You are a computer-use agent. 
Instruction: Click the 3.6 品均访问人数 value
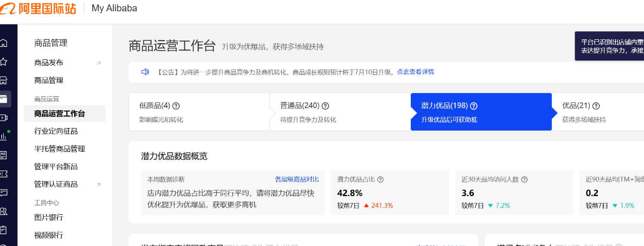pos(468,193)
